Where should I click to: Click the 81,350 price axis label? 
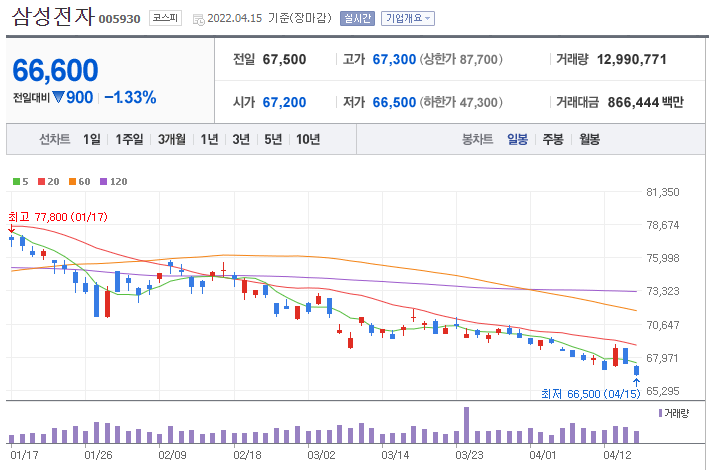662,192
